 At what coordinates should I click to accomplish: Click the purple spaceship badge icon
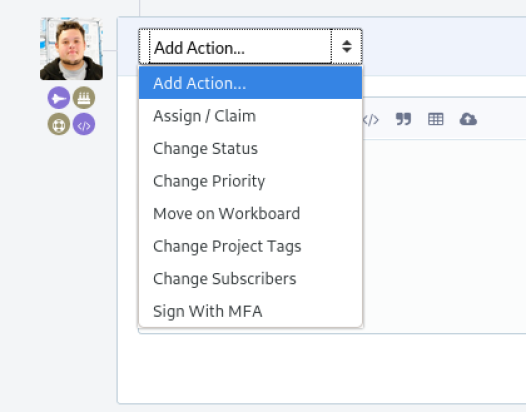click(x=59, y=98)
